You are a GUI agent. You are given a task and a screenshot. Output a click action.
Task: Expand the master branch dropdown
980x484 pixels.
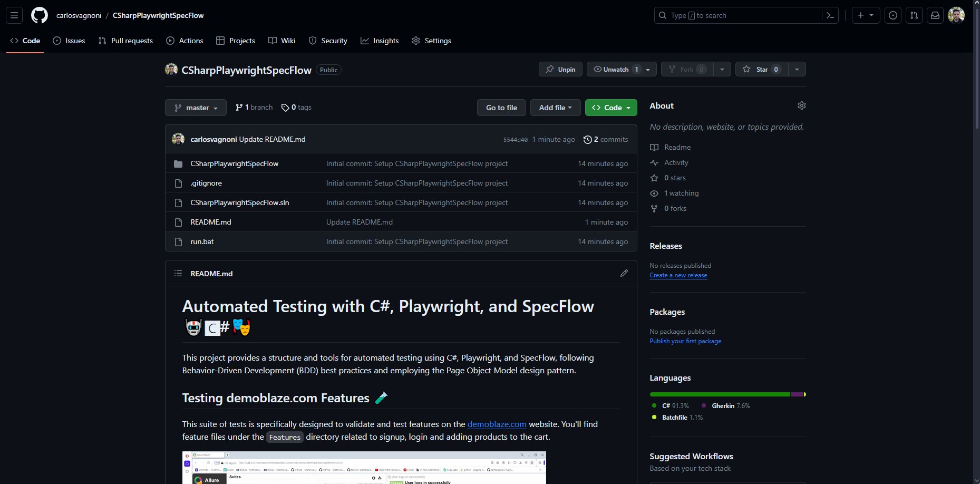196,108
